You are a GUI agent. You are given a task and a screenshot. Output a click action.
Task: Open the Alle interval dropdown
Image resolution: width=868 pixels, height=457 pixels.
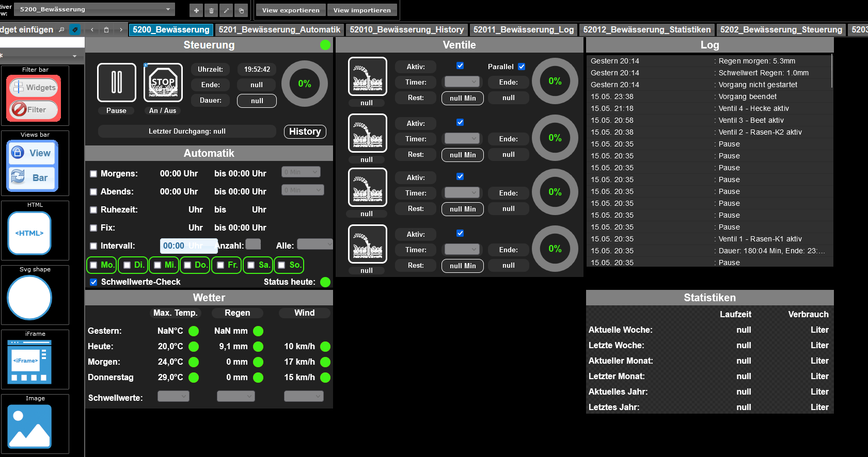tap(315, 244)
